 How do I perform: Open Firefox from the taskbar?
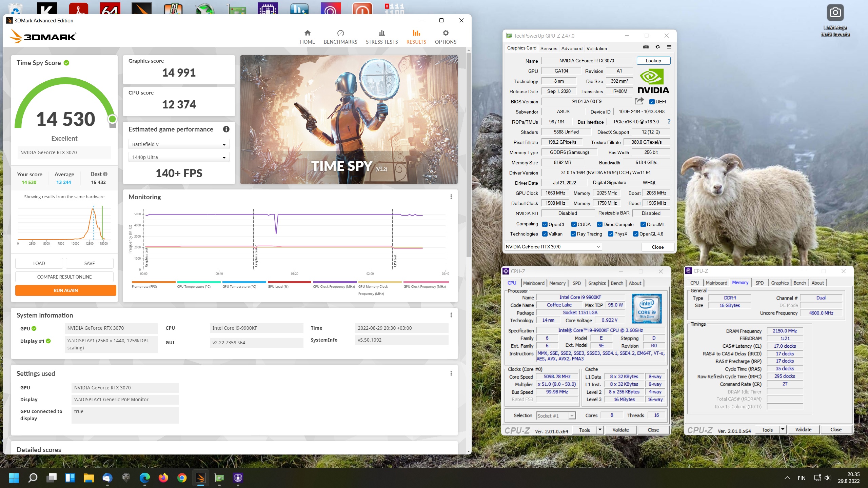(x=163, y=478)
